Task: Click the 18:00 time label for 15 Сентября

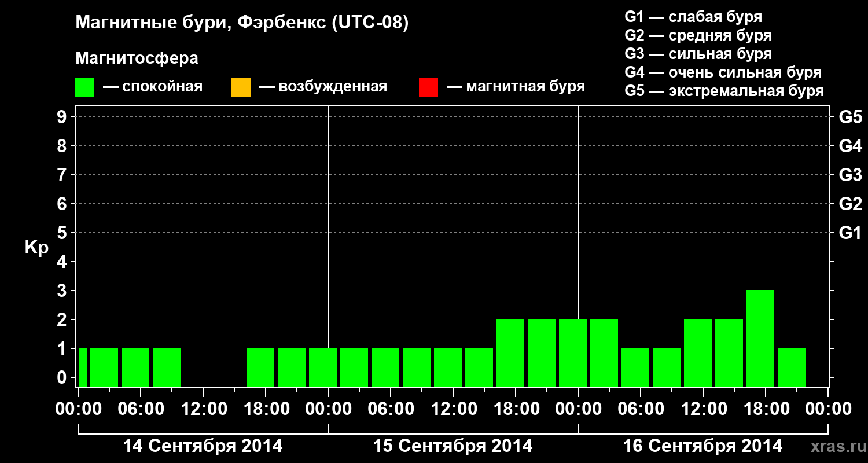Action: pos(516,409)
